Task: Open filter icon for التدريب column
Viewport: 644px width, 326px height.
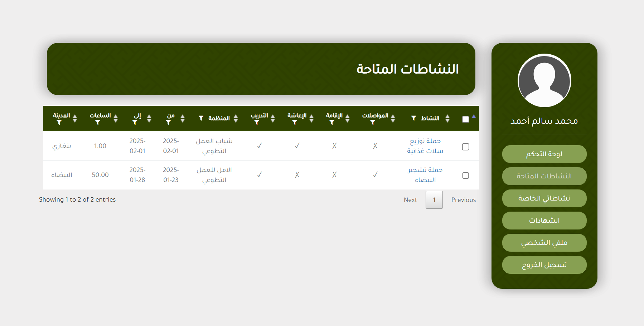Action: point(257,123)
